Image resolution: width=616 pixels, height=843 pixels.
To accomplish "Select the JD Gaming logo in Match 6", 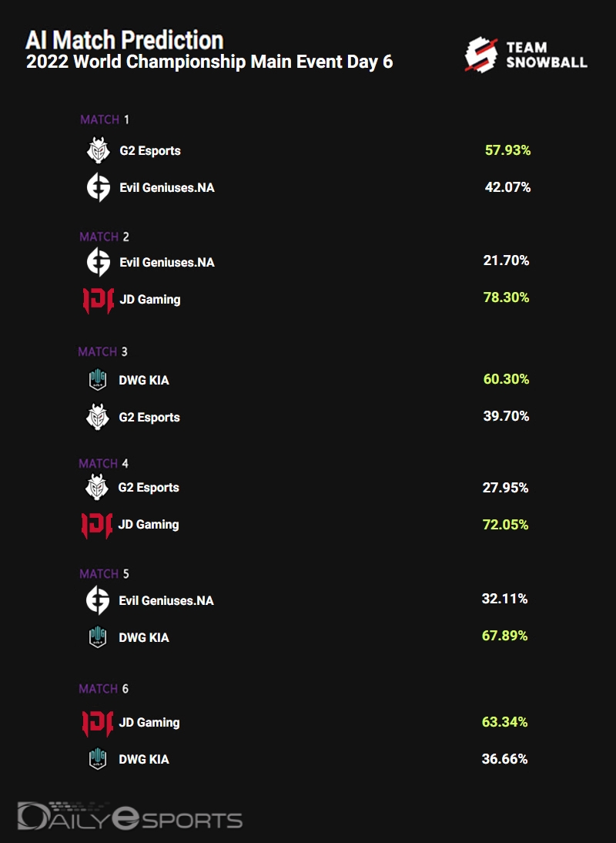I will coord(98,723).
